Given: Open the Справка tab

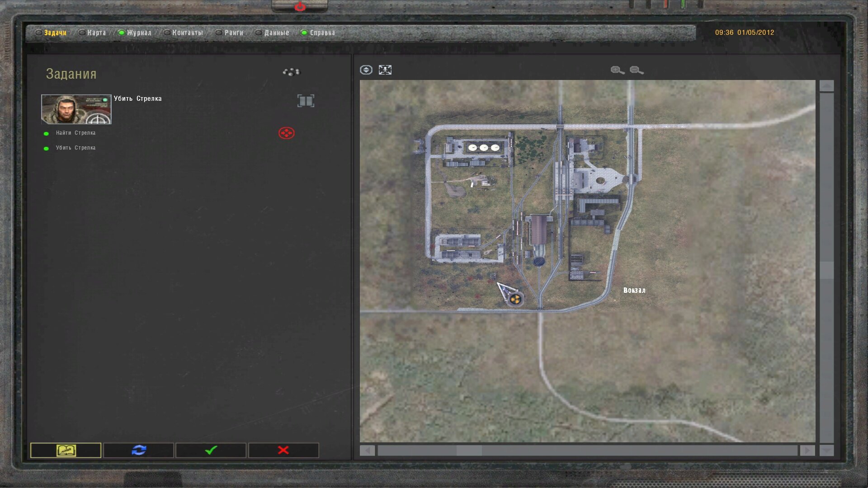Looking at the screenshot, I should click(322, 33).
